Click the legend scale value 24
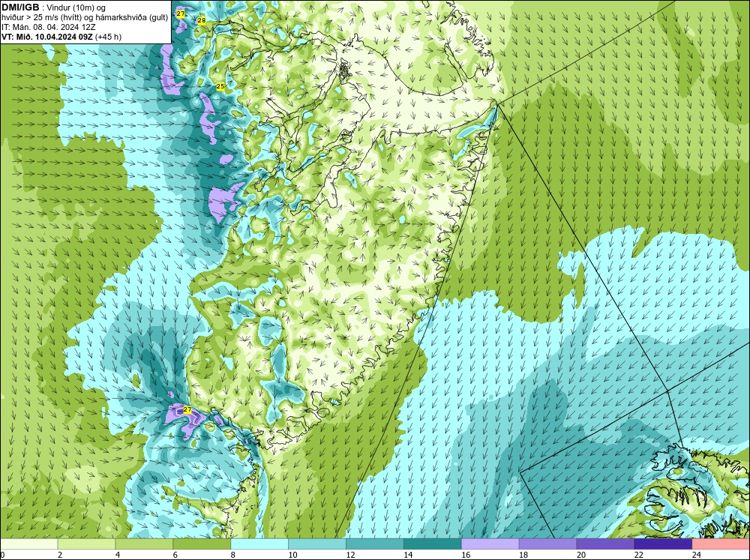 696,555
